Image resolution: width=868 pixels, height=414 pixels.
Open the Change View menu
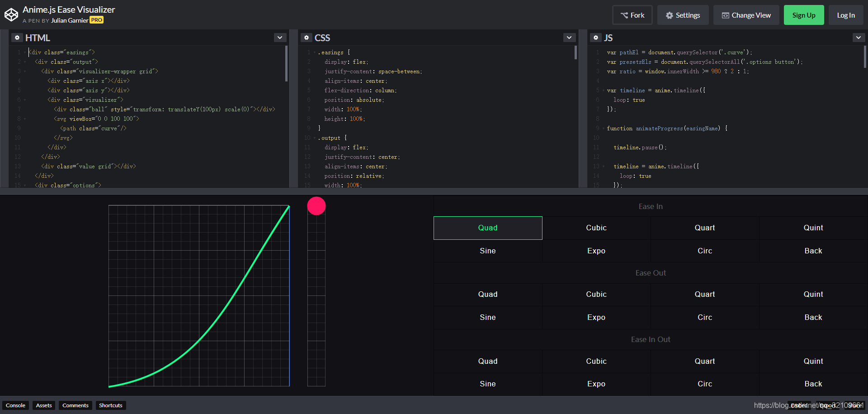pos(746,15)
